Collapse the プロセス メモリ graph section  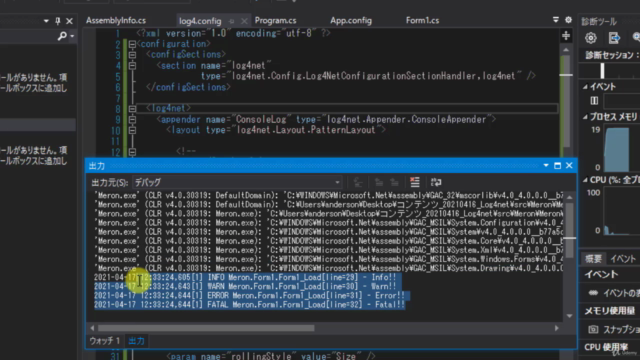pyautogui.click(x=585, y=117)
